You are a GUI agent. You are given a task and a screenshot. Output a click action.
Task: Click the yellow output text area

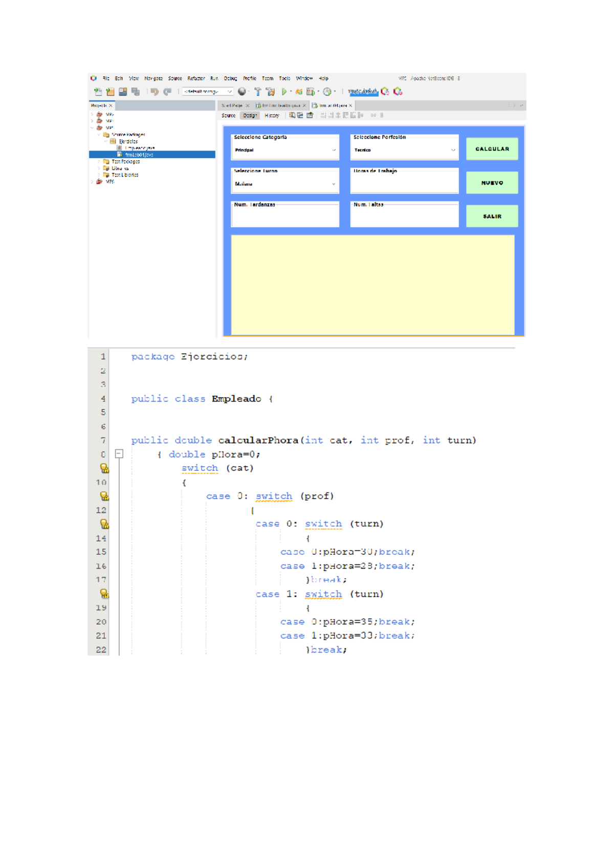[x=372, y=285]
